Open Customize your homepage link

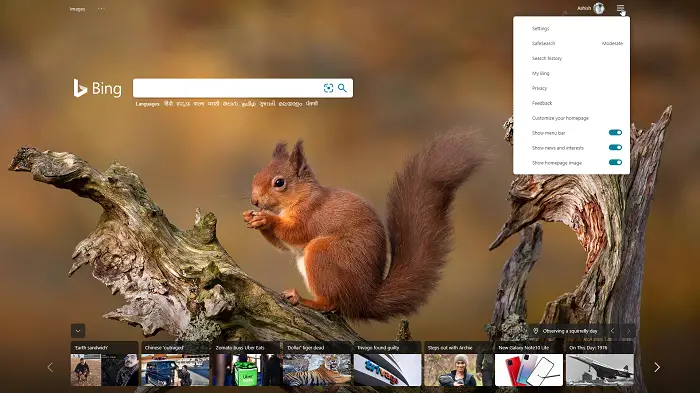coord(560,118)
